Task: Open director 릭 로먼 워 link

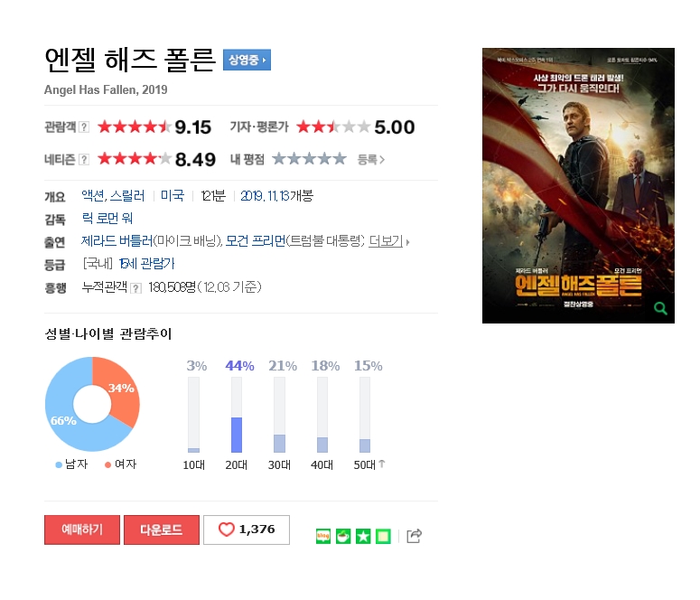Action: point(107,219)
